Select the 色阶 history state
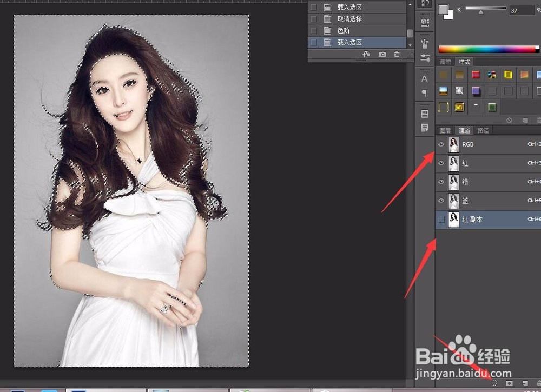 pyautogui.click(x=357, y=31)
